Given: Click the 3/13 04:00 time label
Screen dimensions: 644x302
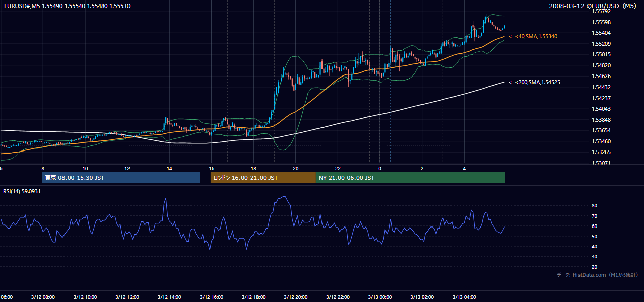Looking at the screenshot, I should 464,297.
